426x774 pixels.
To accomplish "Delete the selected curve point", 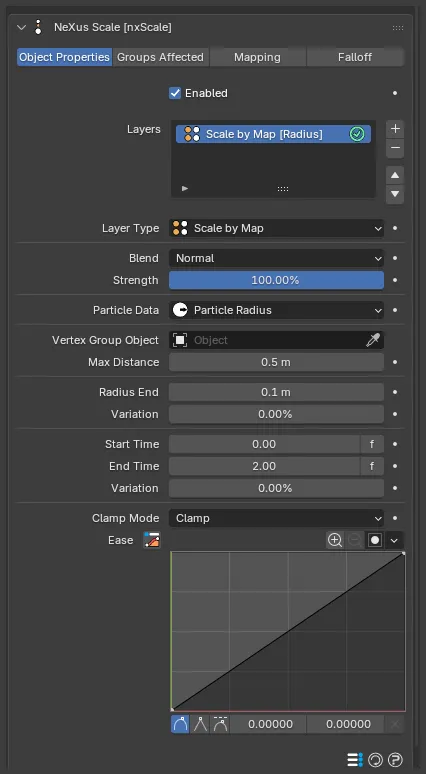I will tap(395, 724).
